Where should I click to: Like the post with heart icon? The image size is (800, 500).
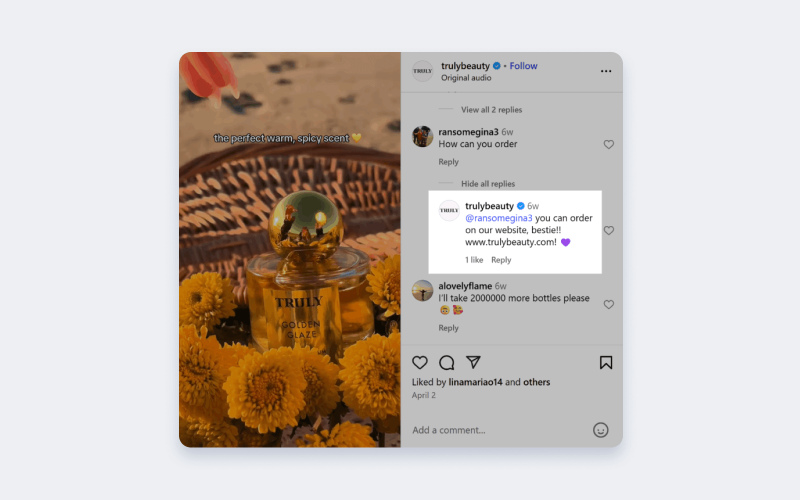pos(419,362)
